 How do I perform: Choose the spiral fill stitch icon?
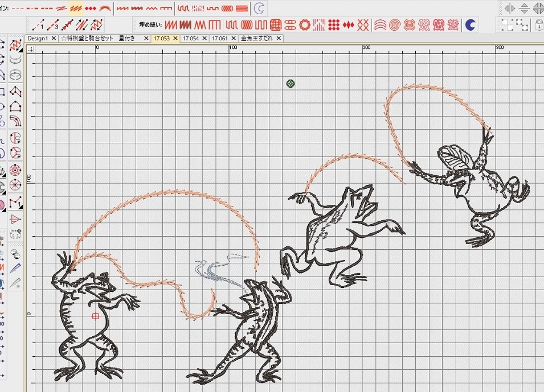[395, 25]
